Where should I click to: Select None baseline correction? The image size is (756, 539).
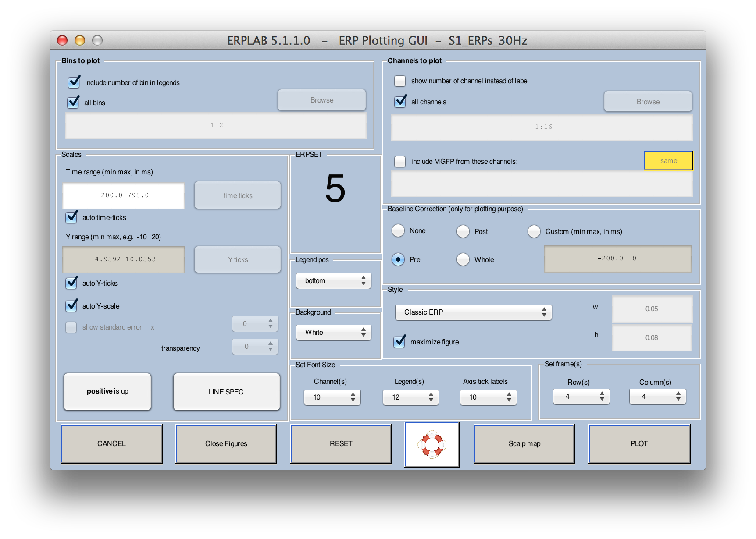[398, 230]
